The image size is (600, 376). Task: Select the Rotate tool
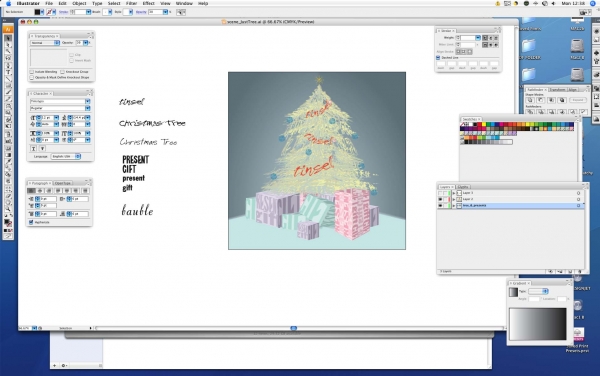coord(8,107)
